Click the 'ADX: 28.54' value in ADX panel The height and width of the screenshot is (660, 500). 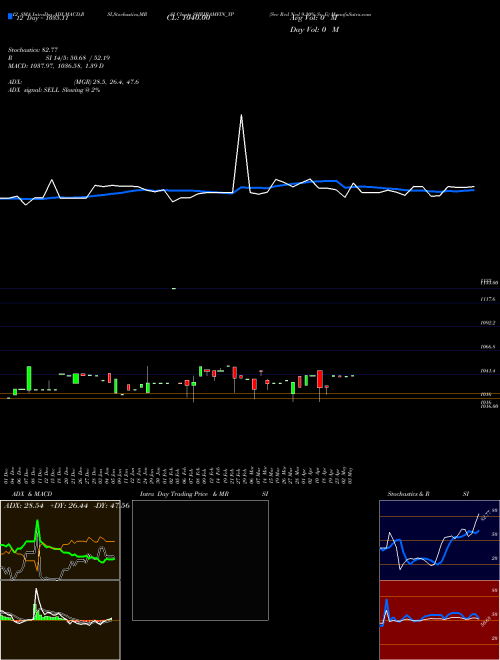click(24, 506)
